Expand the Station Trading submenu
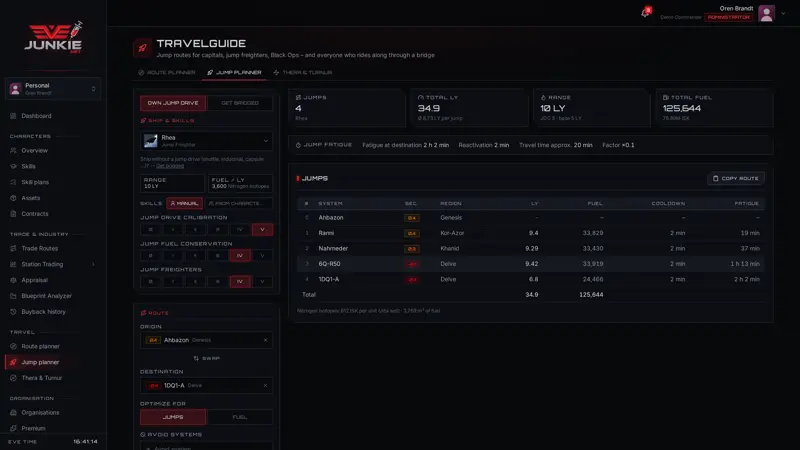This screenshot has height=450, width=800. pyautogui.click(x=93, y=264)
